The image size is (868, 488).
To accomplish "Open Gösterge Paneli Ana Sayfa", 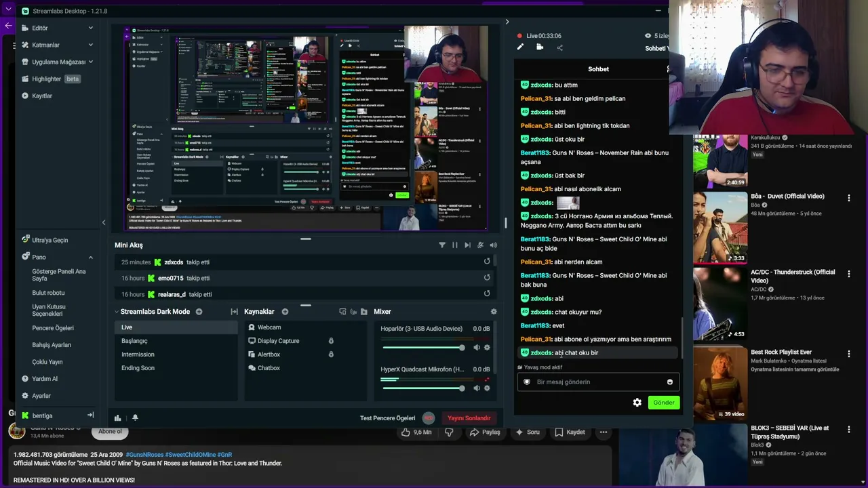I will tap(59, 275).
